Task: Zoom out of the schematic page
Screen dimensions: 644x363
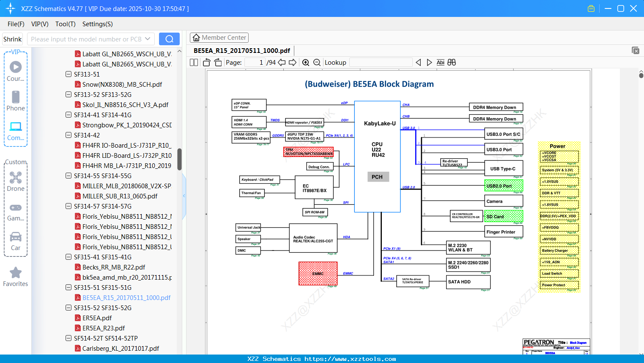Action: click(317, 63)
